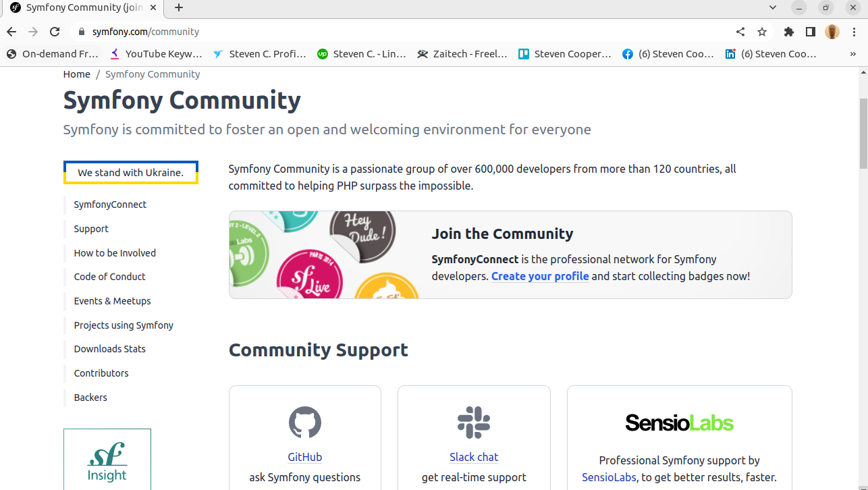Viewport: 868px width, 490px height.
Task: Open the tab search dropdown arrow
Action: [773, 7]
